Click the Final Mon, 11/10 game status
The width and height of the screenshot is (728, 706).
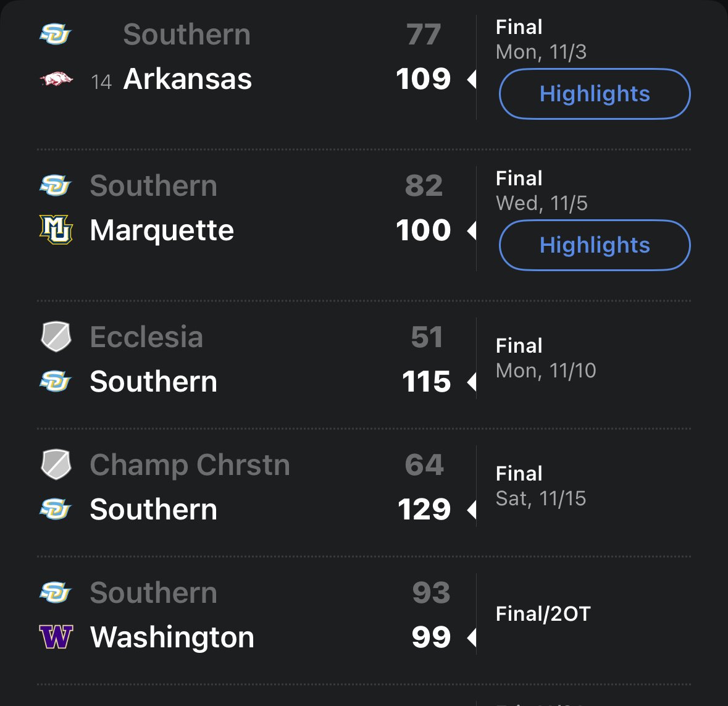(545, 358)
